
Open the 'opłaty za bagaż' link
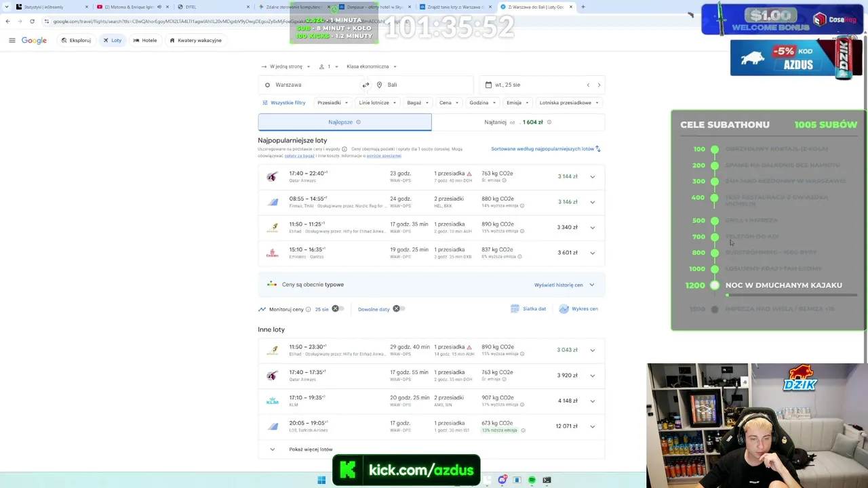click(300, 156)
